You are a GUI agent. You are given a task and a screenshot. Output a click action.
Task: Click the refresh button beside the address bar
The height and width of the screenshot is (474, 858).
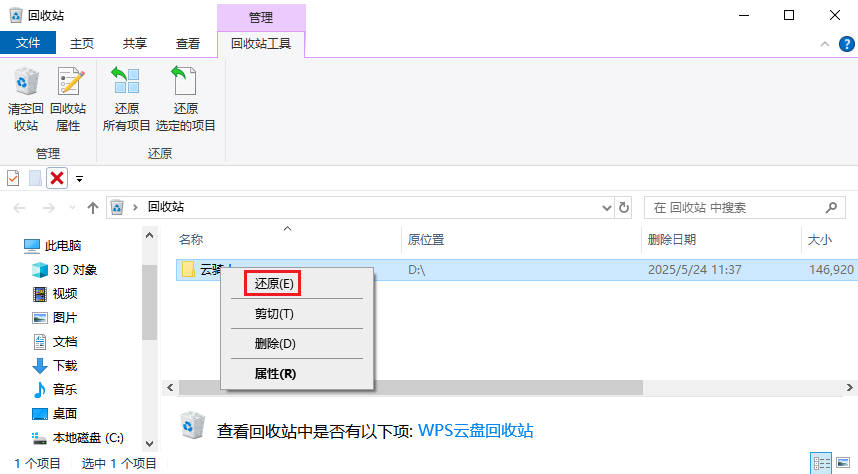[625, 208]
